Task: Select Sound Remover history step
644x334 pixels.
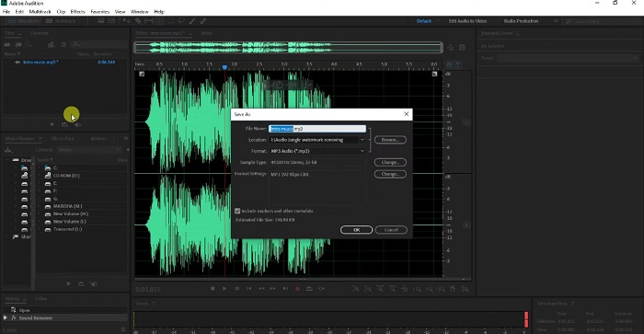Action: (x=35, y=318)
